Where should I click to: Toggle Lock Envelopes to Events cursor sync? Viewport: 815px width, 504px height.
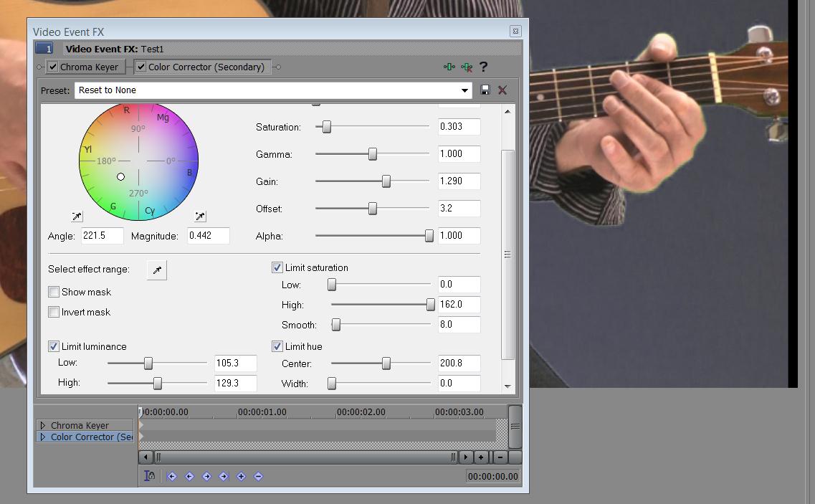[149, 476]
